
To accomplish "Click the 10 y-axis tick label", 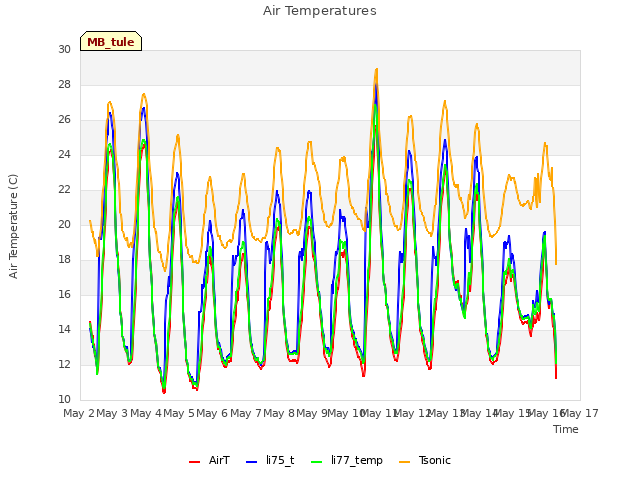I will (x=64, y=399).
